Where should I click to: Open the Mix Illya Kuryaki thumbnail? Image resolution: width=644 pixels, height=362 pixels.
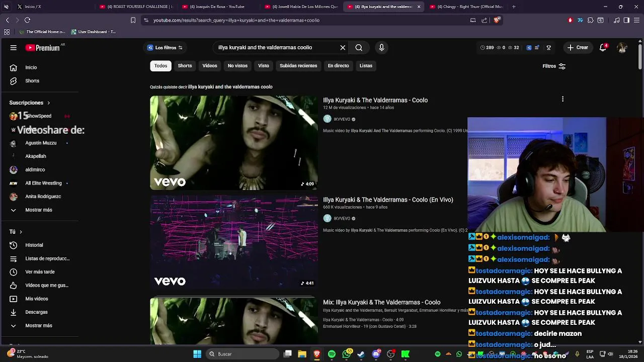click(x=234, y=321)
